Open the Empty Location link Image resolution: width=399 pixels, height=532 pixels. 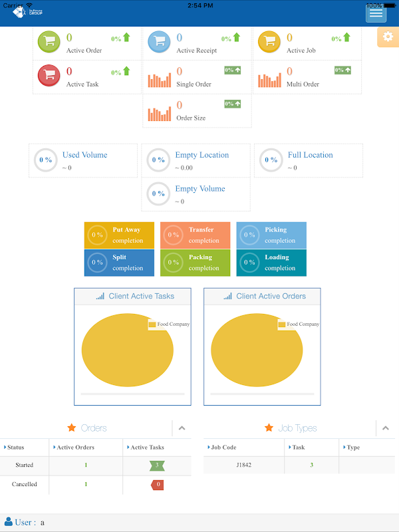point(202,155)
